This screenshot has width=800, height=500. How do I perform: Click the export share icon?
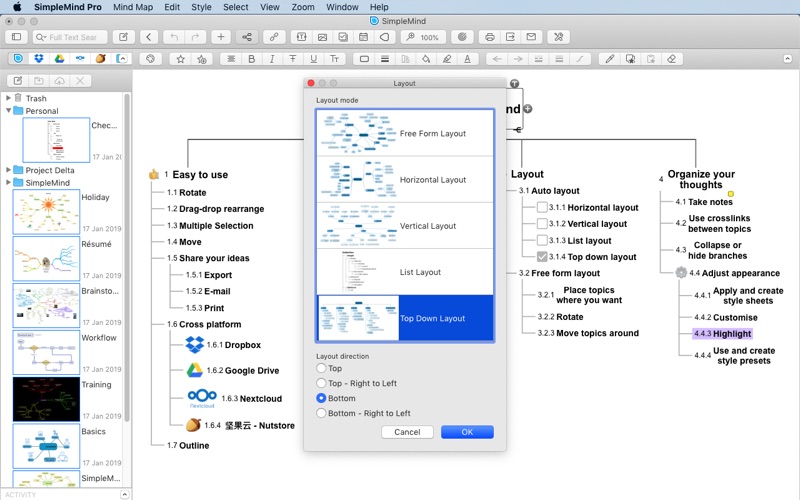coord(510,37)
